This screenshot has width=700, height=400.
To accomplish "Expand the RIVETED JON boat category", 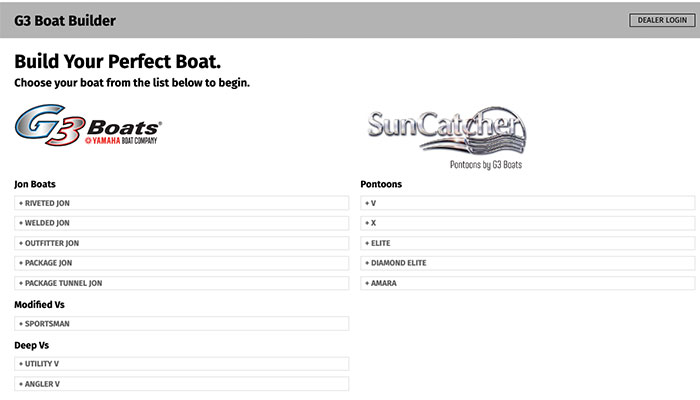I will point(181,203).
